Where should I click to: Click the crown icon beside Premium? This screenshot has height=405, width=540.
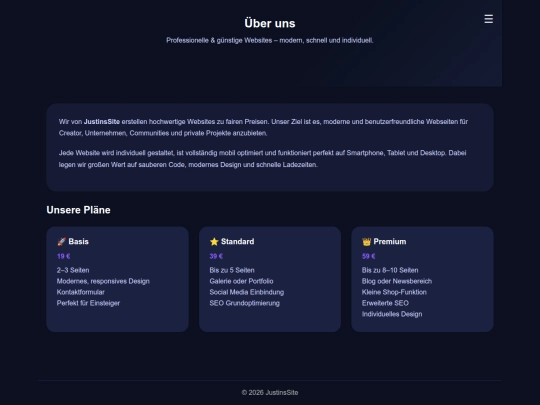point(366,242)
